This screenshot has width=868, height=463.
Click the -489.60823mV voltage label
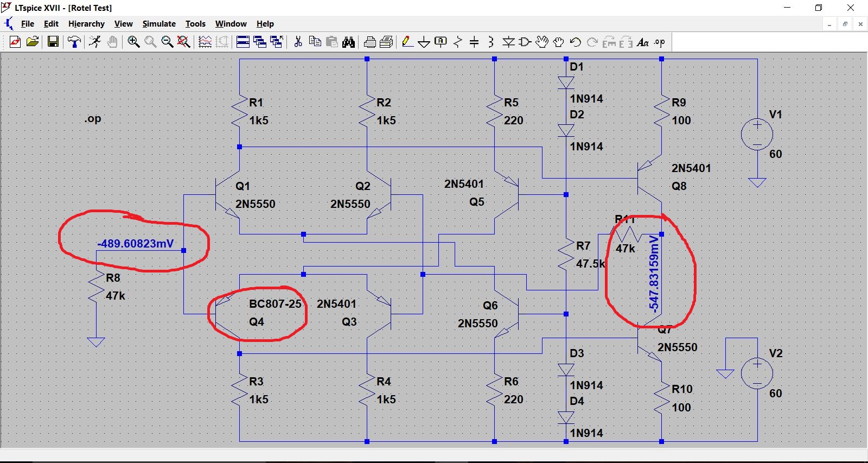[x=136, y=244]
